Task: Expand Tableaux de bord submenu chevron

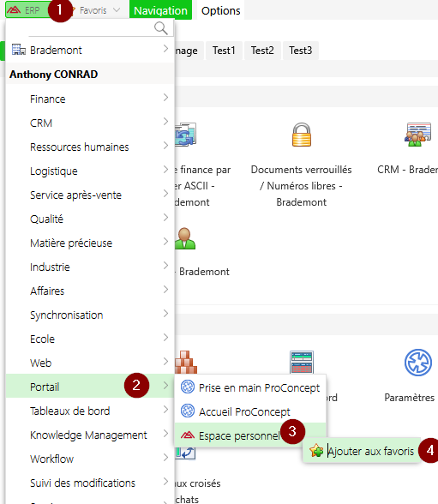Action: tap(165, 410)
